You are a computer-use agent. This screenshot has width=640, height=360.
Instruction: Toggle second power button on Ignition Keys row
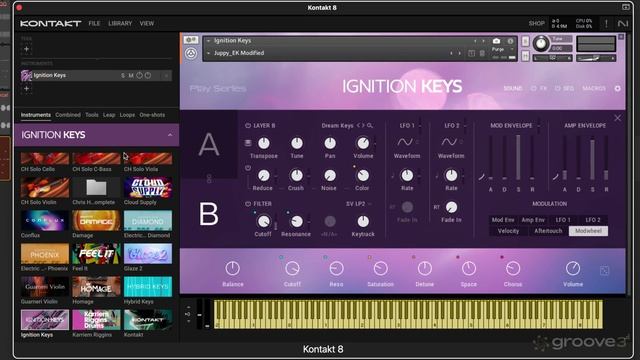(x=148, y=76)
